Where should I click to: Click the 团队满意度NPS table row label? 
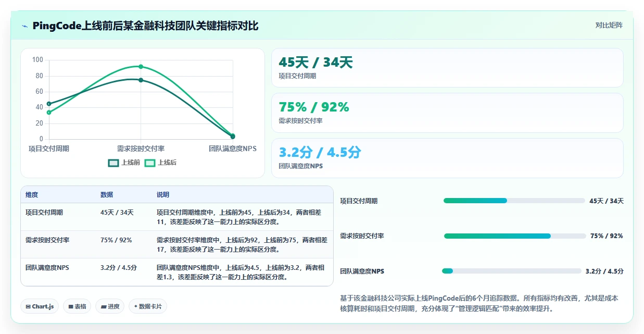coord(47,268)
